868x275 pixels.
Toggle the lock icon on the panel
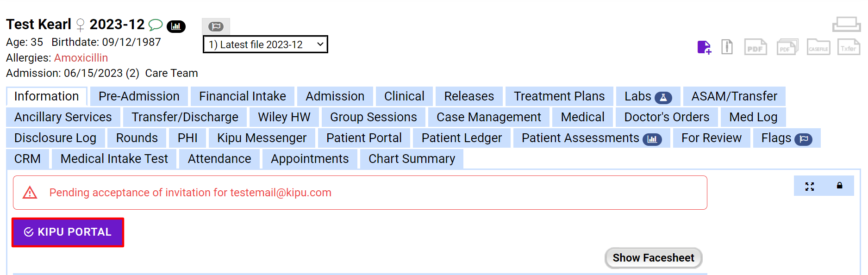pyautogui.click(x=839, y=186)
